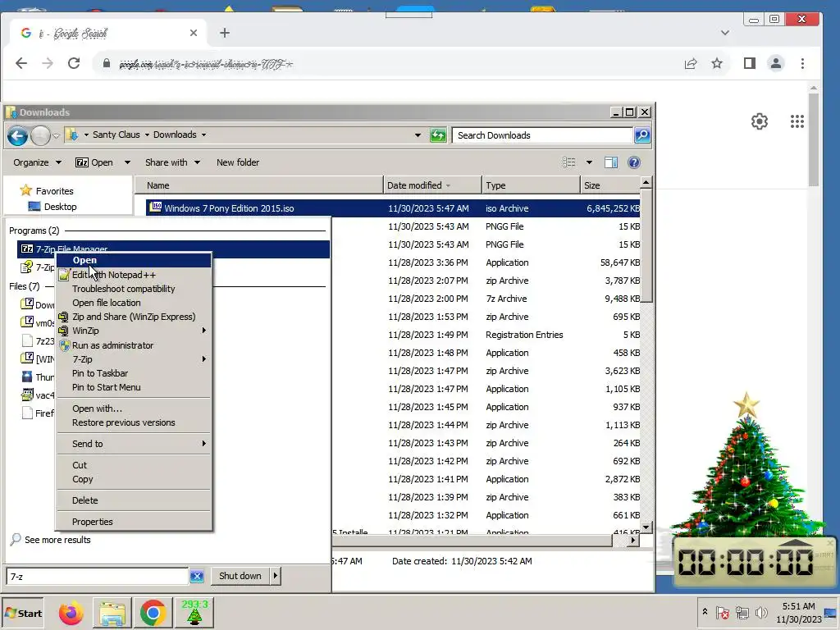Screen dimensions: 840x630
Task: Open Windows Explorer from the taskbar
Action: 112,614
